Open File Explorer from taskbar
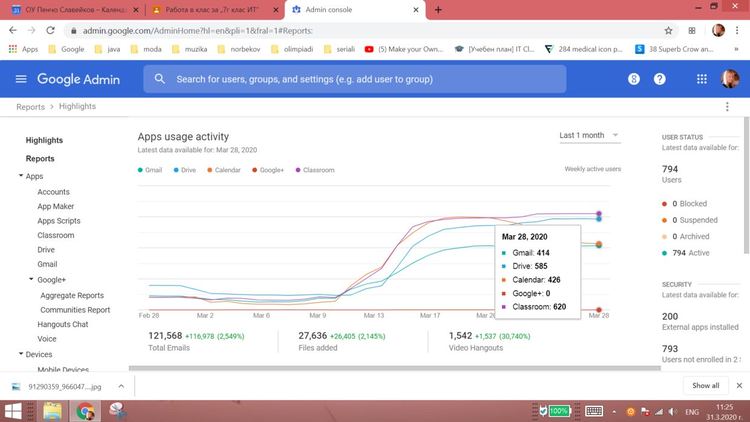 [52, 411]
